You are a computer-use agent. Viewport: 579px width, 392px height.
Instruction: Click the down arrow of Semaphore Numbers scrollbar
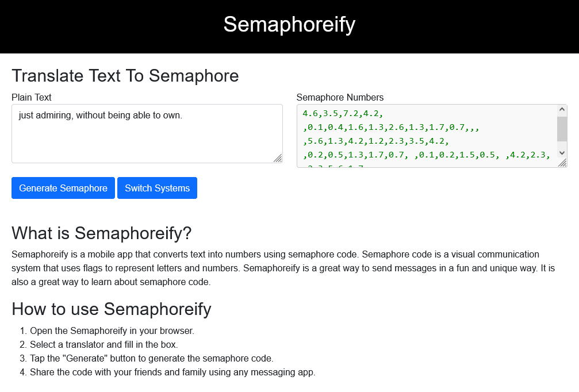click(562, 153)
